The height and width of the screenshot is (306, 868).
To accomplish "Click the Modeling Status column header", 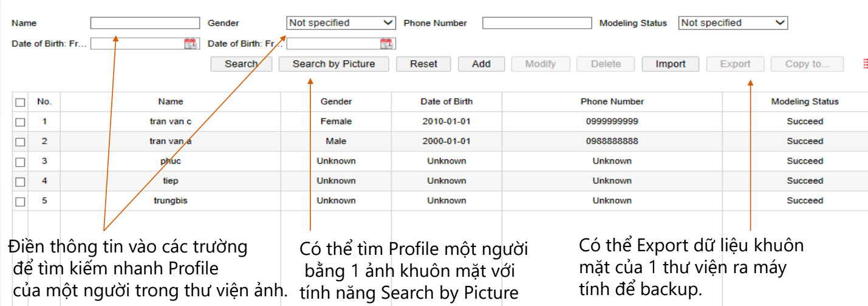I will coord(804,102).
